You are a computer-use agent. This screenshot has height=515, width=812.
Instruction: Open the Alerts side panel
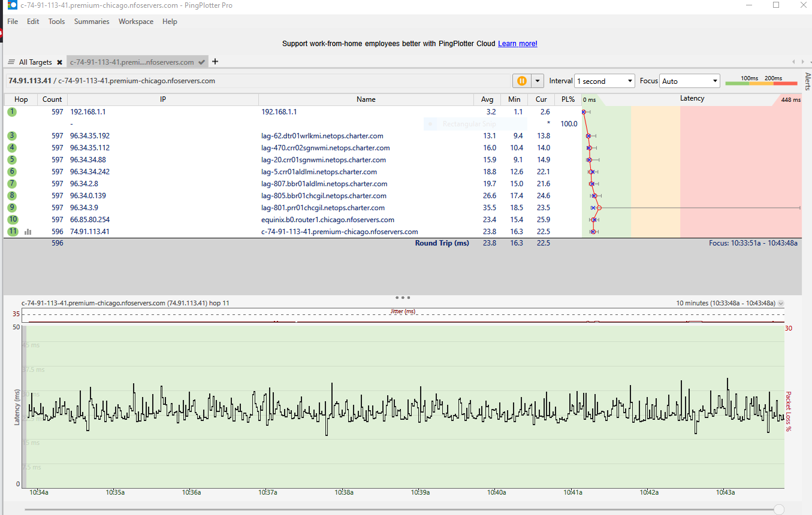tap(807, 81)
